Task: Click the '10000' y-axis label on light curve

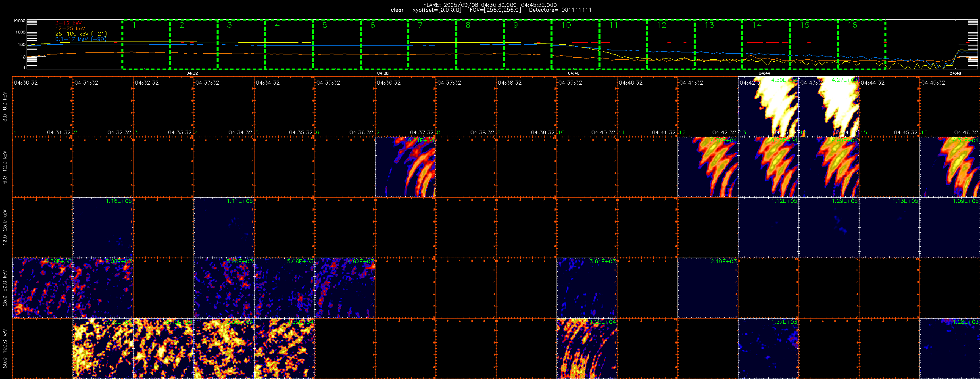Action: click(19, 21)
